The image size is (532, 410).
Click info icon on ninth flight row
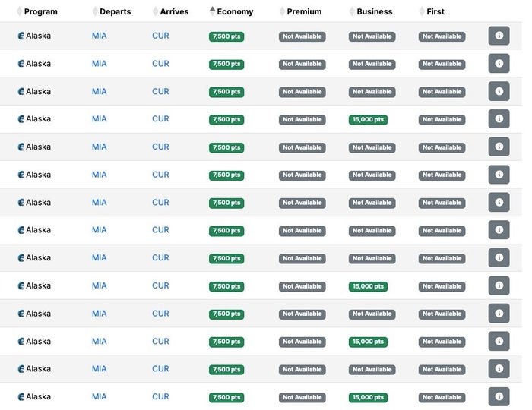pos(499,258)
